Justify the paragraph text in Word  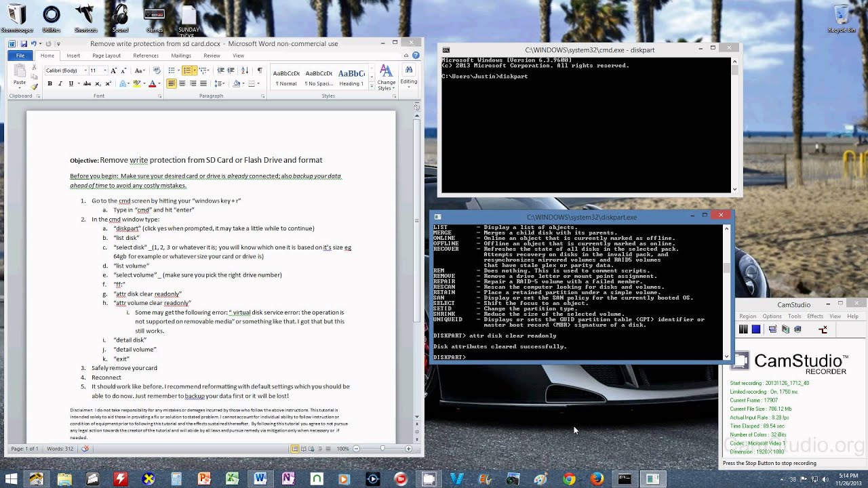tap(203, 83)
